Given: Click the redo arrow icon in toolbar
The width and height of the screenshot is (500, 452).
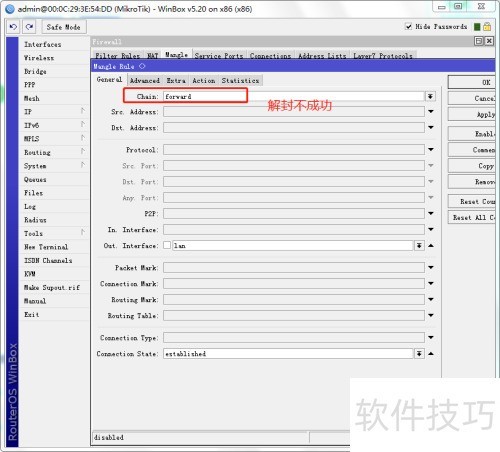Looking at the screenshot, I should click(x=29, y=27).
